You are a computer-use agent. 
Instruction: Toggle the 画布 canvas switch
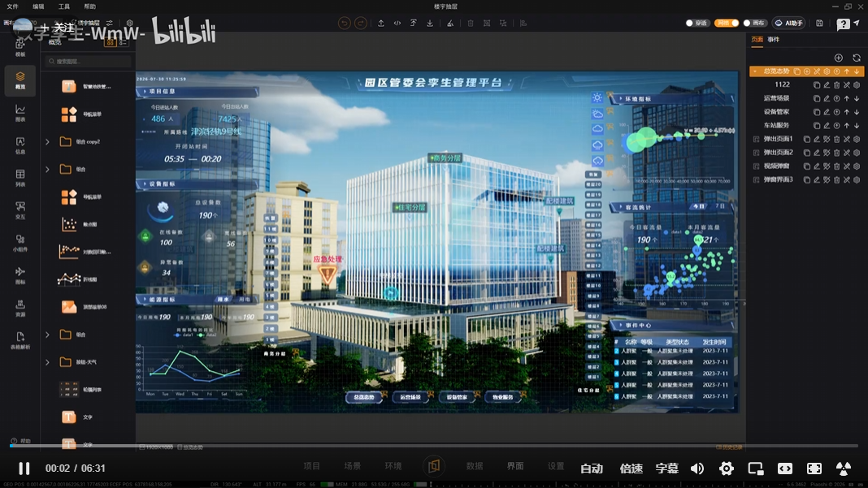pyautogui.click(x=755, y=24)
